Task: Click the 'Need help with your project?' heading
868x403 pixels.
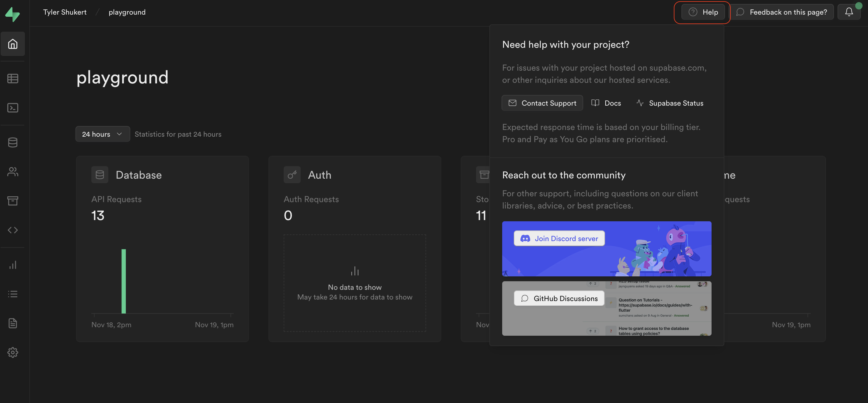Action: click(566, 44)
